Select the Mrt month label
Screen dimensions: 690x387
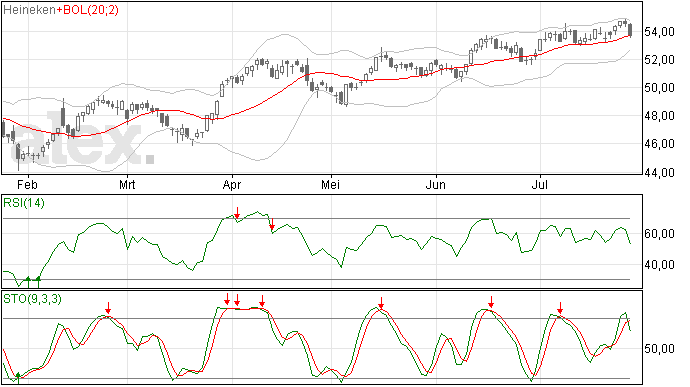(127, 184)
